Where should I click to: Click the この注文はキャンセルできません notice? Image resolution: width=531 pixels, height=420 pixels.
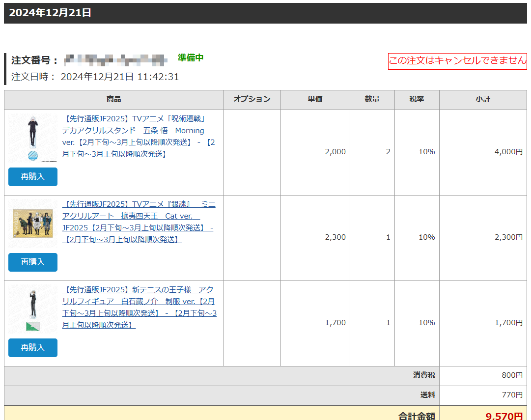tap(457, 61)
